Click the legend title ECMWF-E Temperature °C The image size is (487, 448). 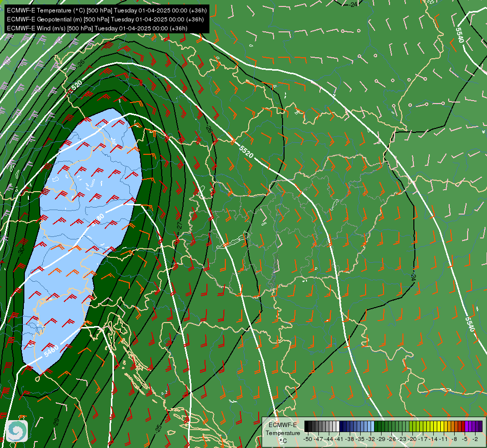283,433
